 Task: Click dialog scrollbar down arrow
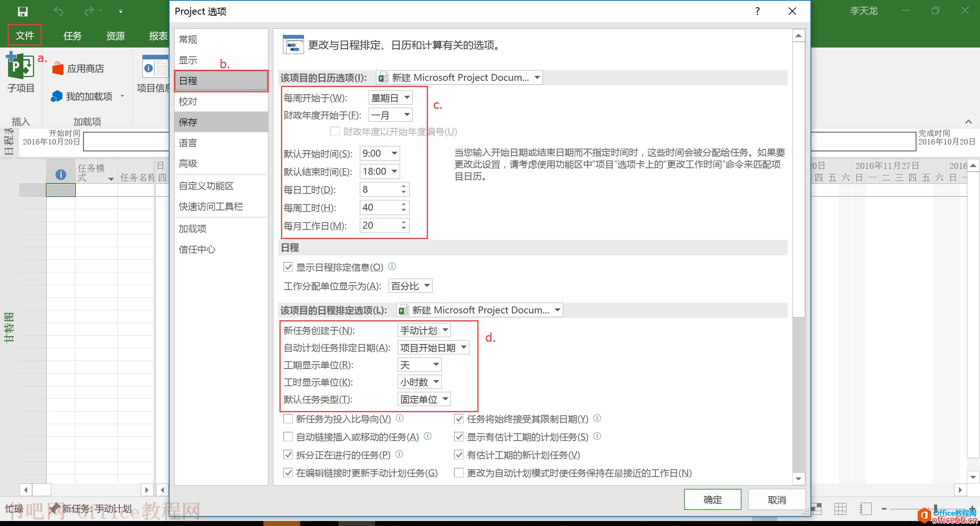pos(798,478)
